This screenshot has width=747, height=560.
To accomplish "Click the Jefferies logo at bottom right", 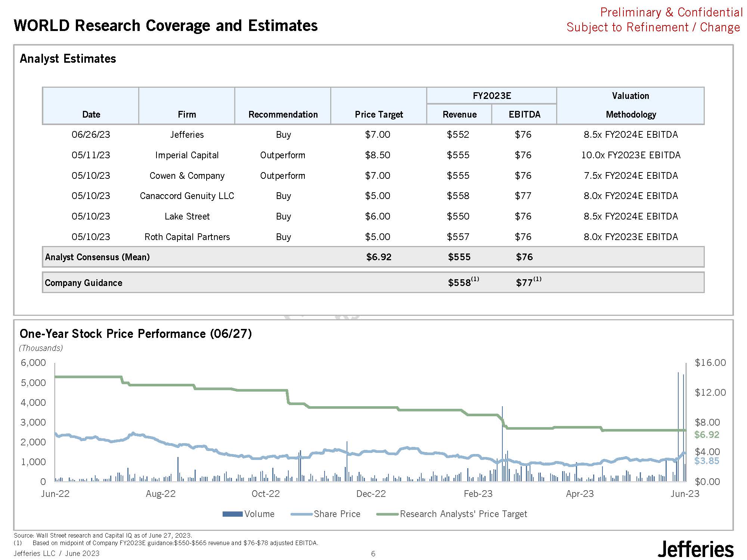I will click(695, 549).
